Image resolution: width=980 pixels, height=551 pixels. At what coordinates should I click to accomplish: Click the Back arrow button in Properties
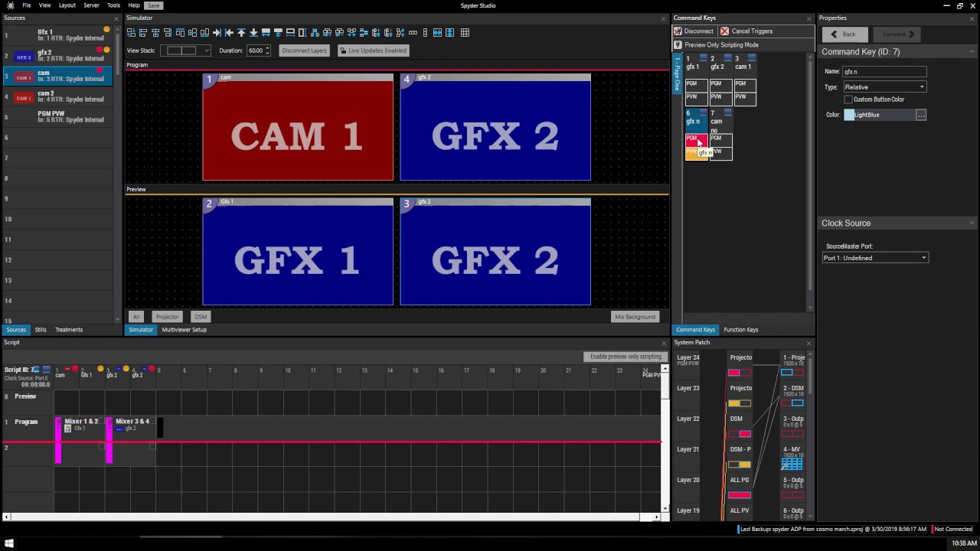click(x=845, y=34)
